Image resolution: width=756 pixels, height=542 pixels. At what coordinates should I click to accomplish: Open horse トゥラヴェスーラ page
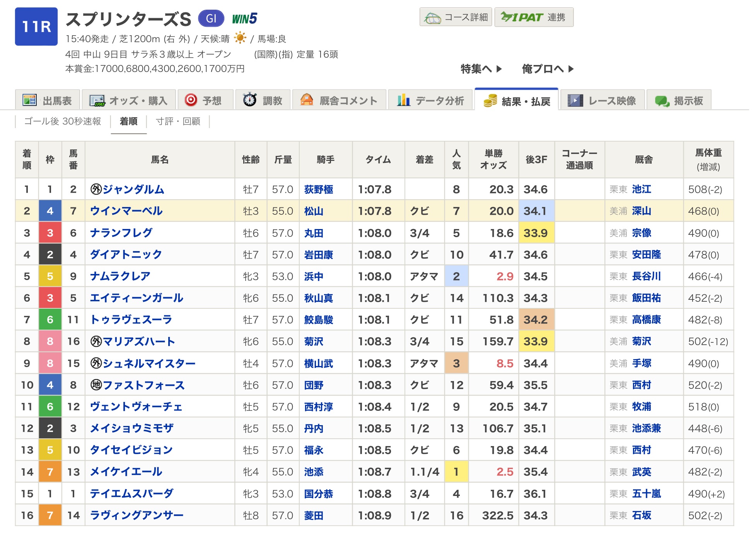[x=131, y=320]
